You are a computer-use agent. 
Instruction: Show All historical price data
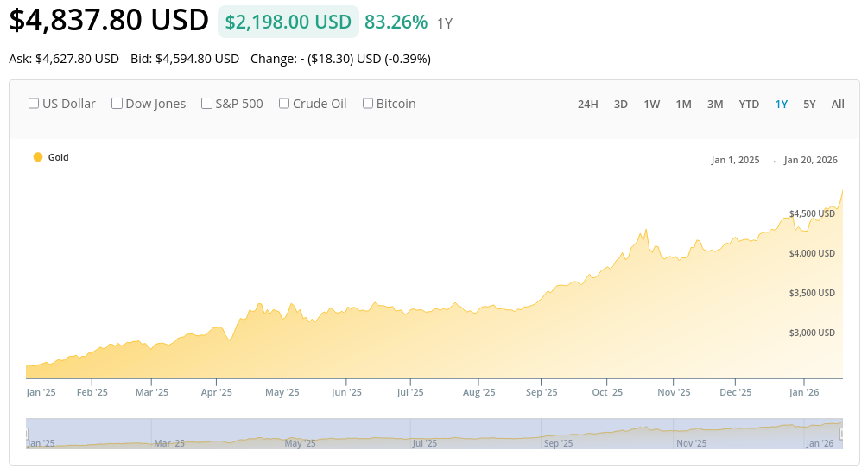tap(838, 105)
